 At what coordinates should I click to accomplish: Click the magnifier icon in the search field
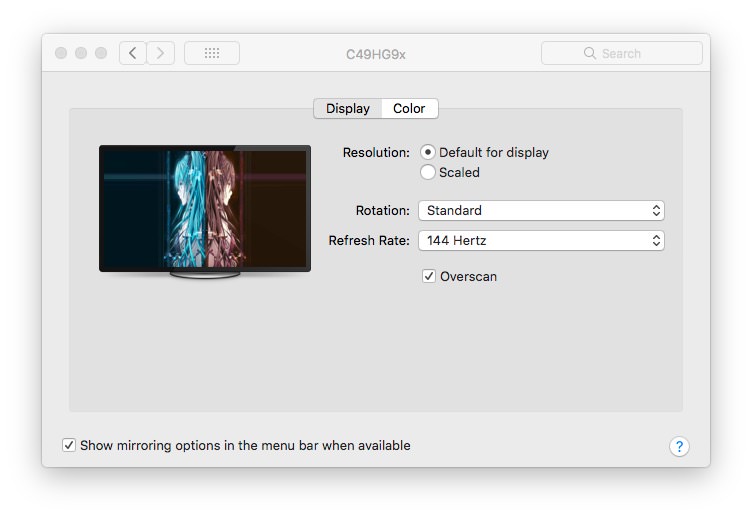tap(589, 53)
